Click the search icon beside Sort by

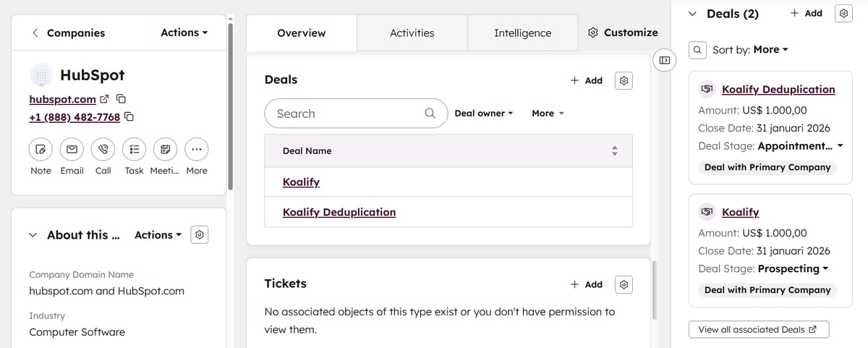point(697,50)
